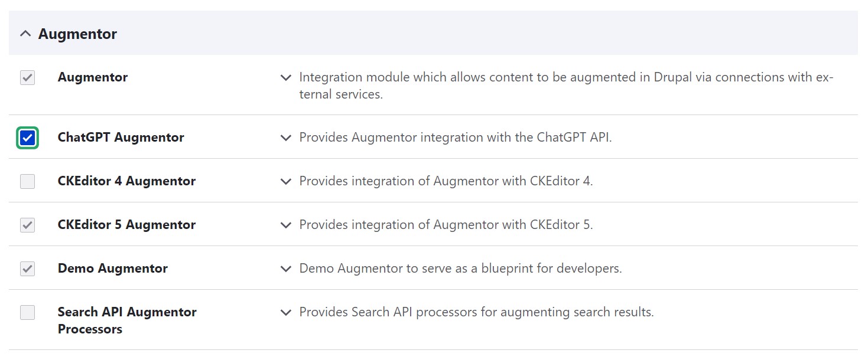Click the CKEditor 5 Augmentor label
Image resolution: width=868 pixels, height=360 pixels.
coord(126,225)
